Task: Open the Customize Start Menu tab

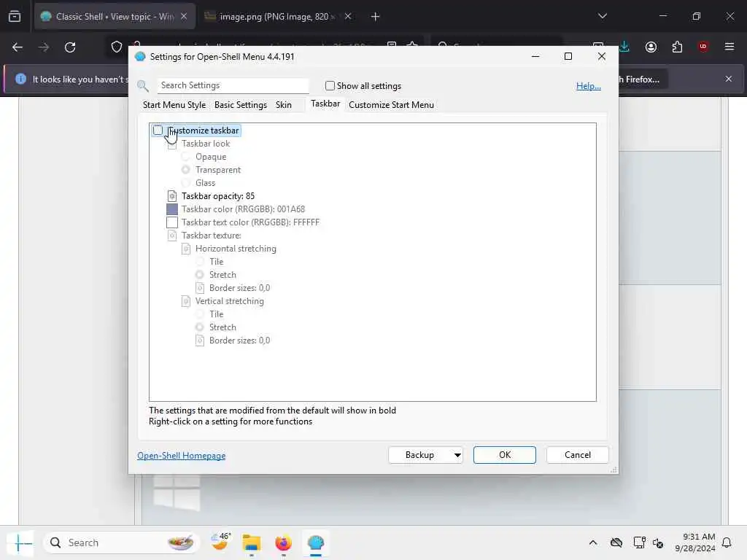Action: [x=391, y=105]
